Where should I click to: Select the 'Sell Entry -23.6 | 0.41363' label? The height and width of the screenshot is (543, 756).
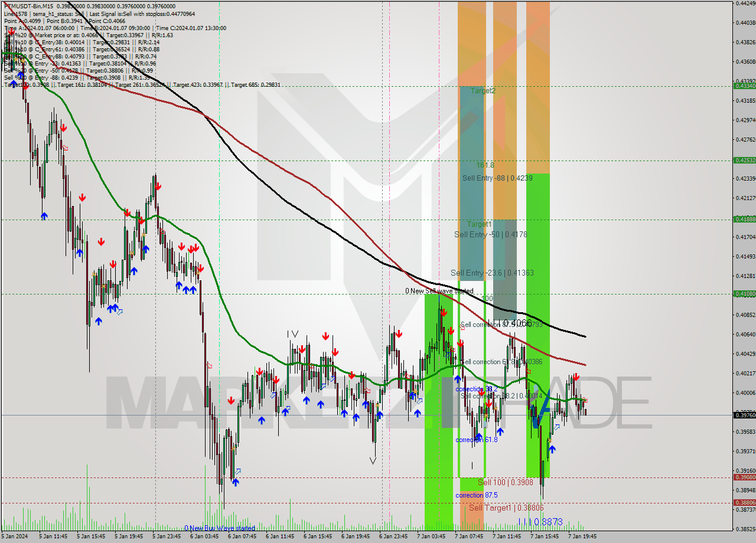[492, 273]
